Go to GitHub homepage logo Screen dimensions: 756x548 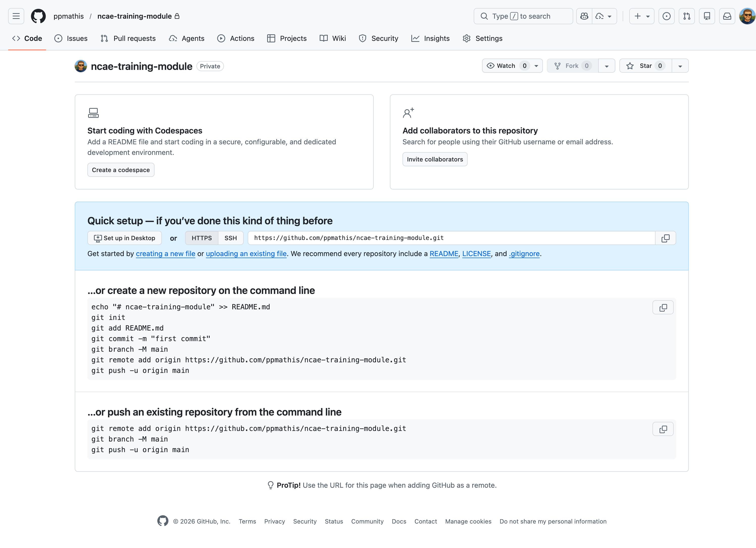38,16
